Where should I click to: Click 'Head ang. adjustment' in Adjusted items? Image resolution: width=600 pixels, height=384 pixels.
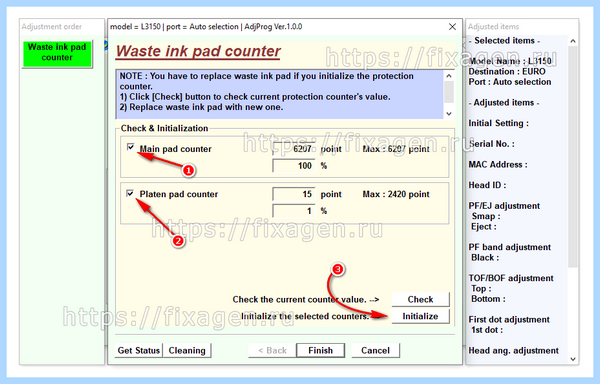514,350
